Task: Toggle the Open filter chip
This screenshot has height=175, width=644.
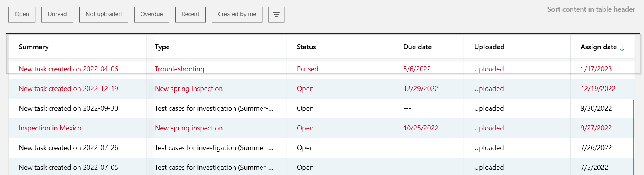Action: pos(22,15)
